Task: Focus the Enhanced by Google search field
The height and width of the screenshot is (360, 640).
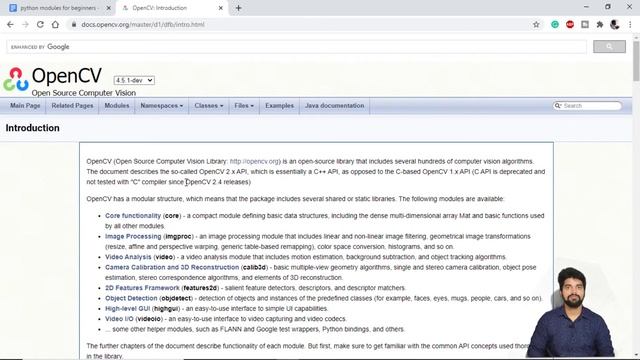Action: point(296,47)
